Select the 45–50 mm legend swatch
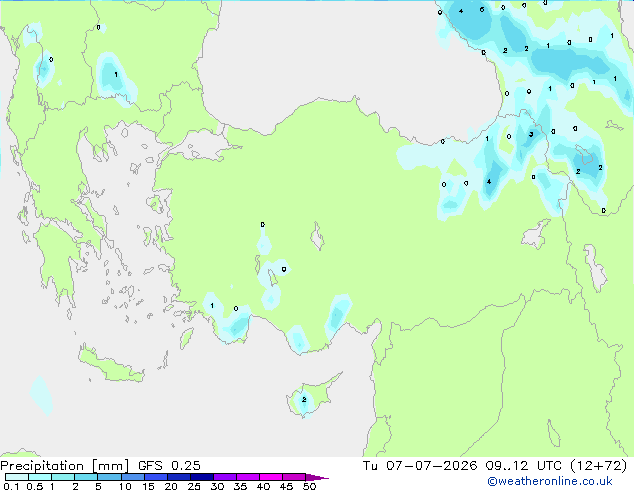Image resolution: width=634 pixels, height=490 pixels. (294, 477)
